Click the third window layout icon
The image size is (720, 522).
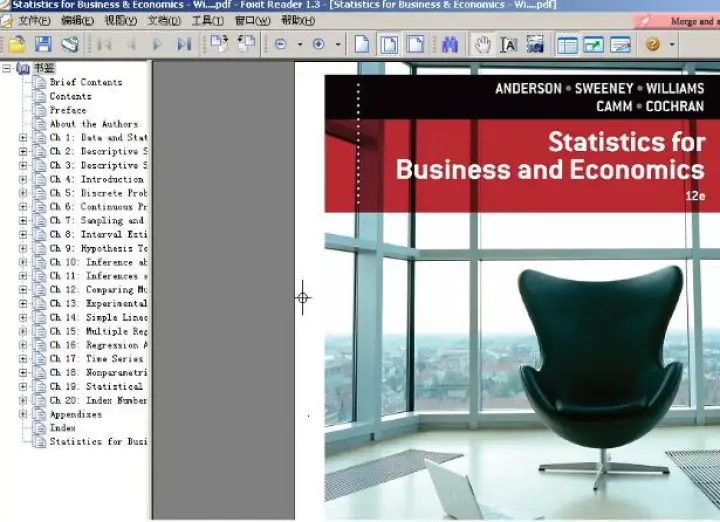point(620,45)
